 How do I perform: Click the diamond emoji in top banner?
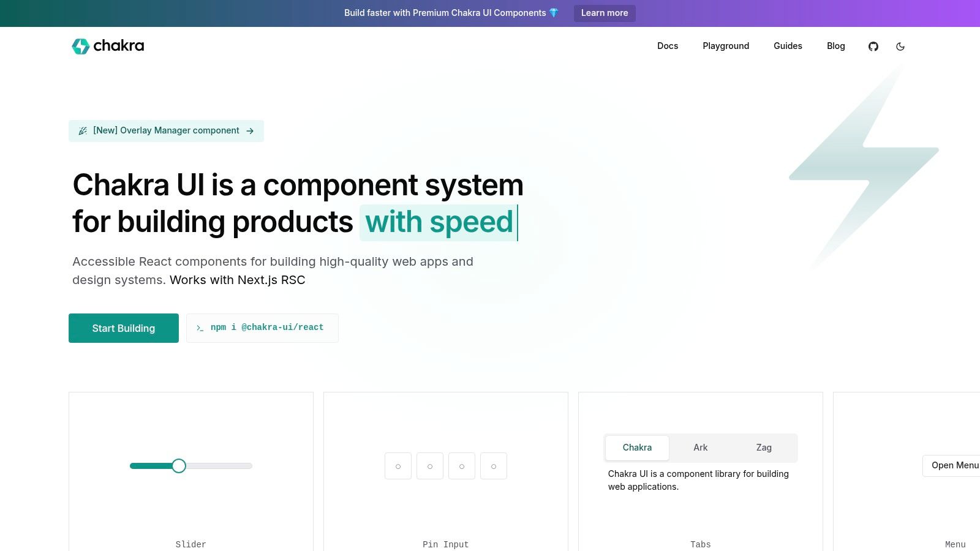[554, 13]
